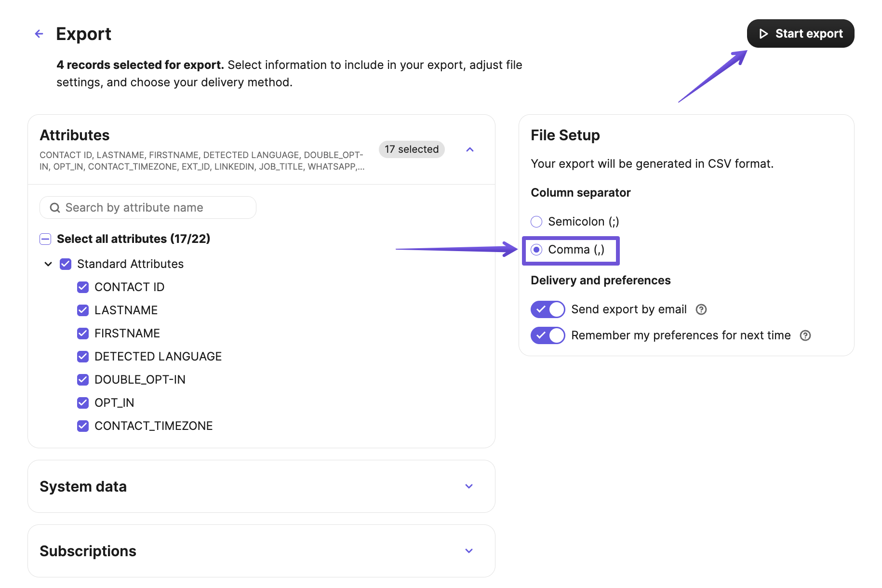
Task: Click the 4 records selected for export text
Action: tap(140, 65)
